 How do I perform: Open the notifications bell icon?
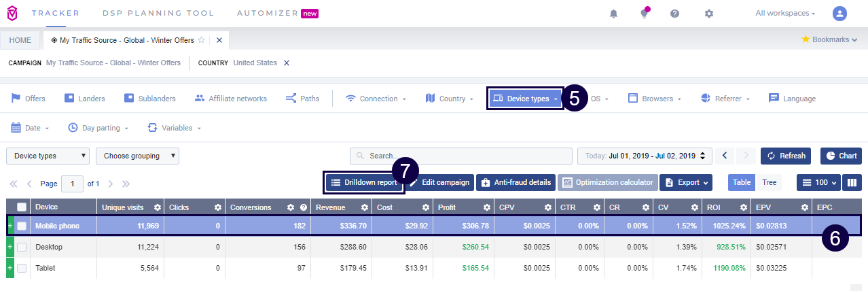click(x=614, y=14)
